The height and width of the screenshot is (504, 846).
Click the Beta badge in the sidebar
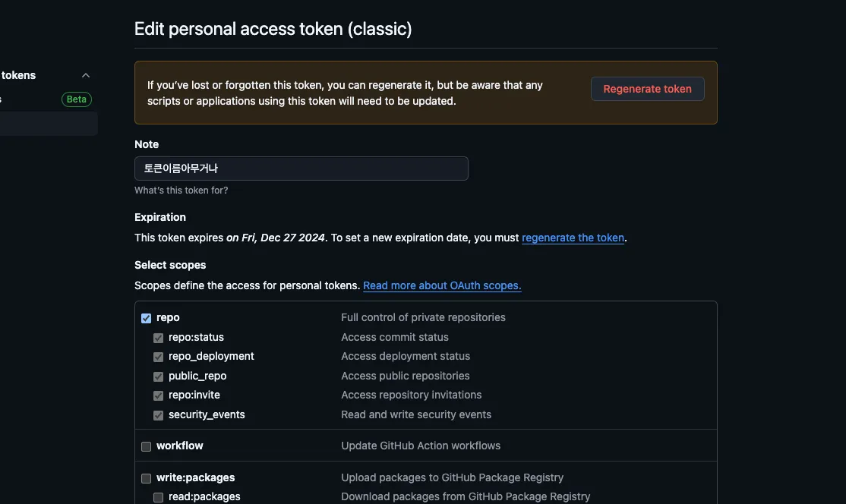tap(77, 99)
